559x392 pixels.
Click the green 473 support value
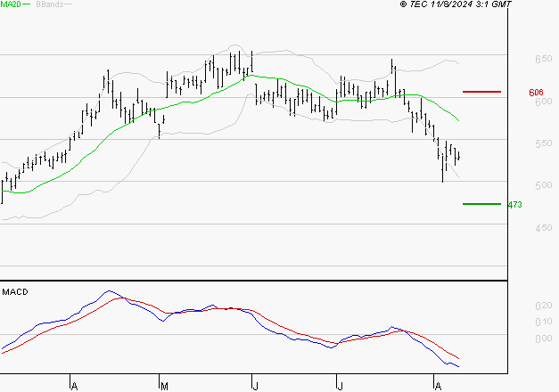tap(514, 205)
